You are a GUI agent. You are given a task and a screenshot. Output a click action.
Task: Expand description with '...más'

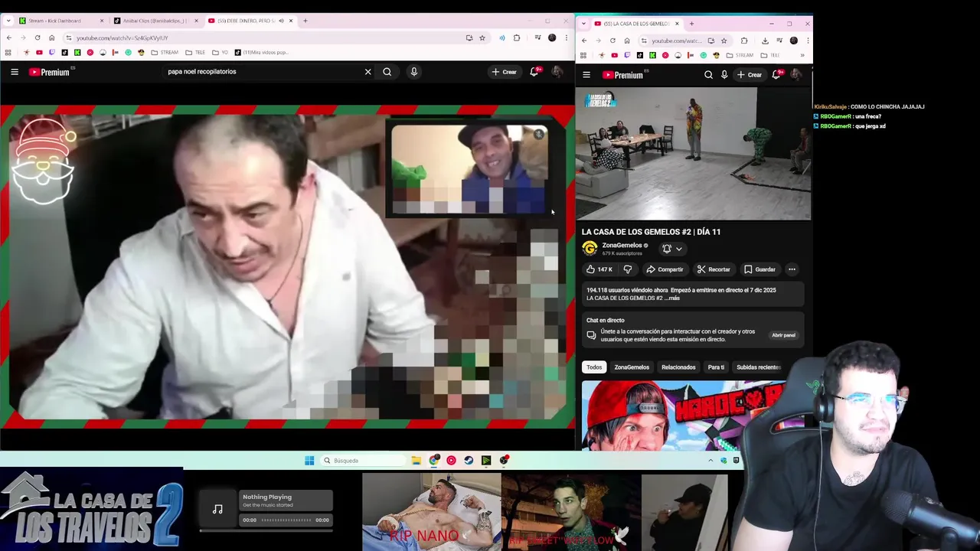pos(671,298)
